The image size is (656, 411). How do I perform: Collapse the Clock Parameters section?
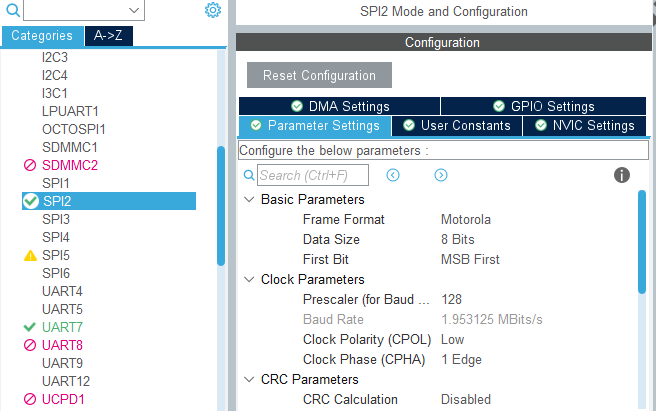click(x=249, y=280)
